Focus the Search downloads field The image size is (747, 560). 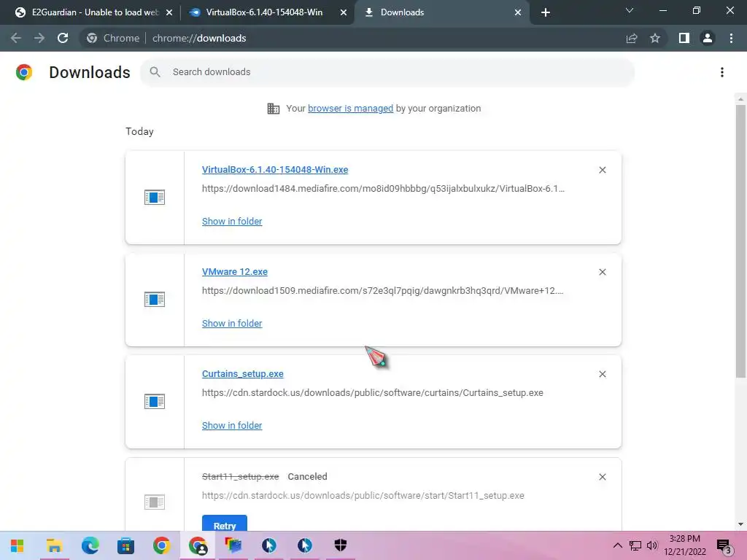(x=387, y=72)
